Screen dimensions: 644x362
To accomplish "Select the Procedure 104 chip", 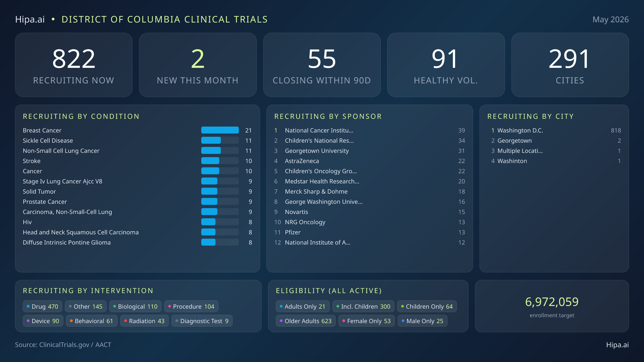I will click(191, 306).
